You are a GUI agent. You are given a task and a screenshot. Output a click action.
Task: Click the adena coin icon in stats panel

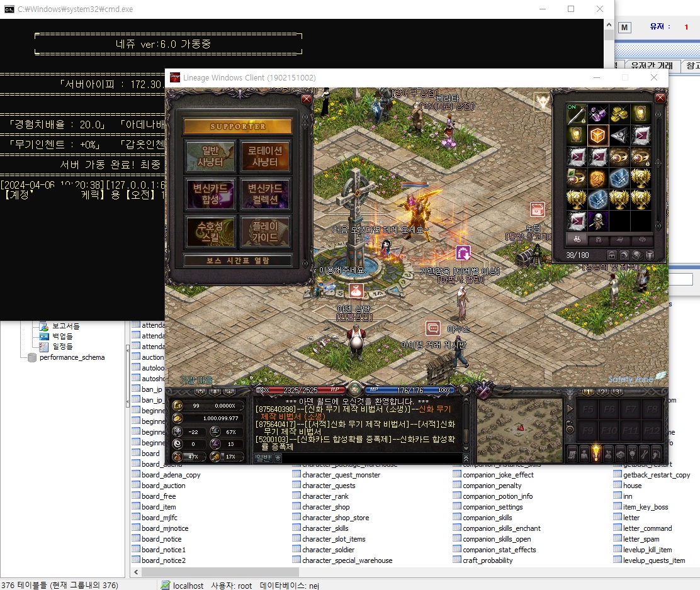[x=178, y=418]
